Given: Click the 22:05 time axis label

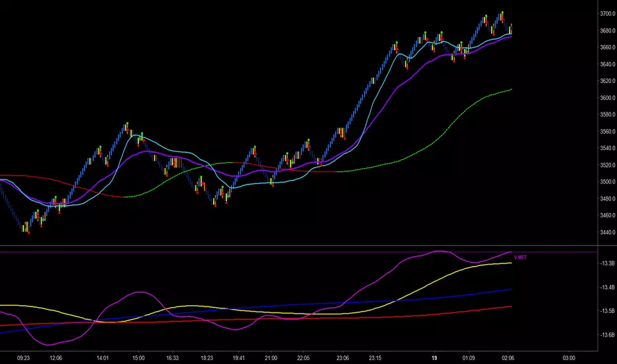Looking at the screenshot, I should pyautogui.click(x=303, y=358).
